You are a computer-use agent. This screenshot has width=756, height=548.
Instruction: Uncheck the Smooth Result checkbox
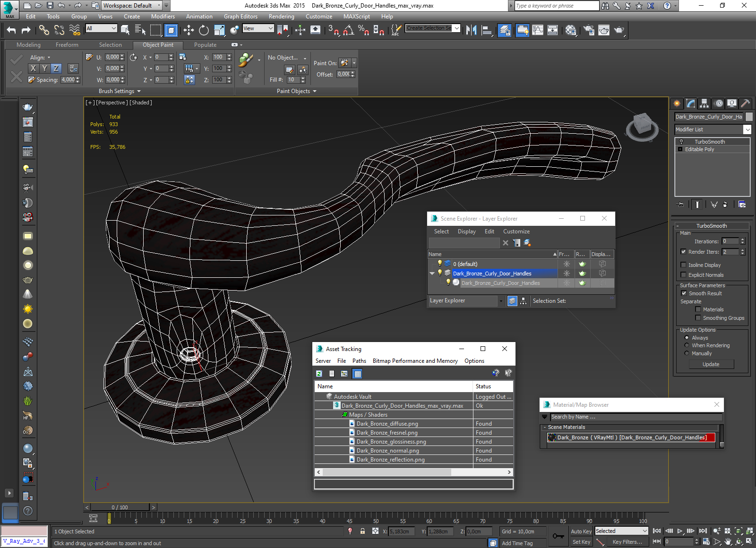pyautogui.click(x=683, y=293)
